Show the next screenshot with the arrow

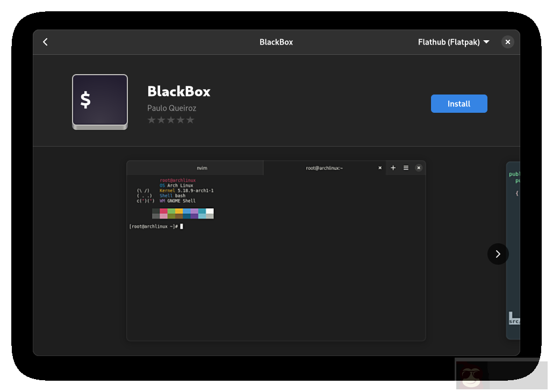pos(498,254)
